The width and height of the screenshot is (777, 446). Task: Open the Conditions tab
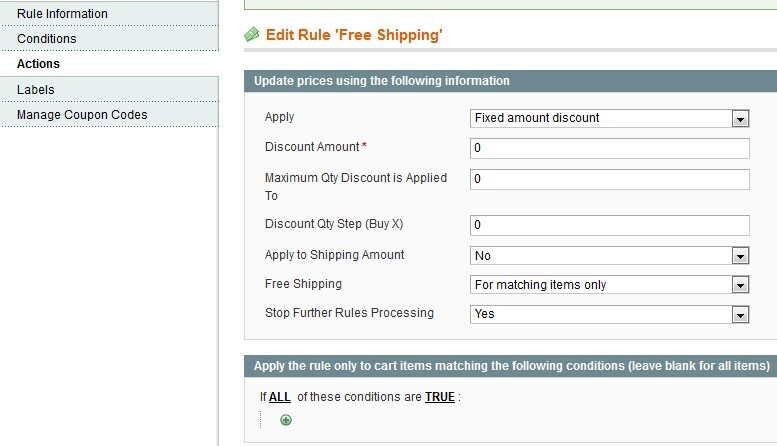47,39
